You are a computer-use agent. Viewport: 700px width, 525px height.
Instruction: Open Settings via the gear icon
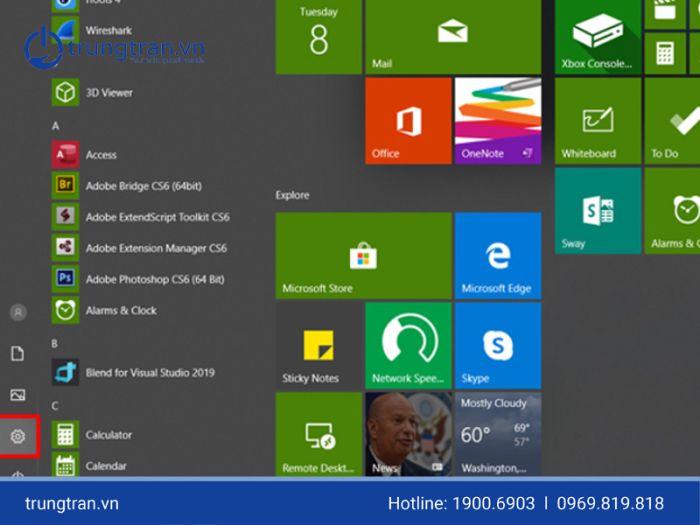[17, 436]
